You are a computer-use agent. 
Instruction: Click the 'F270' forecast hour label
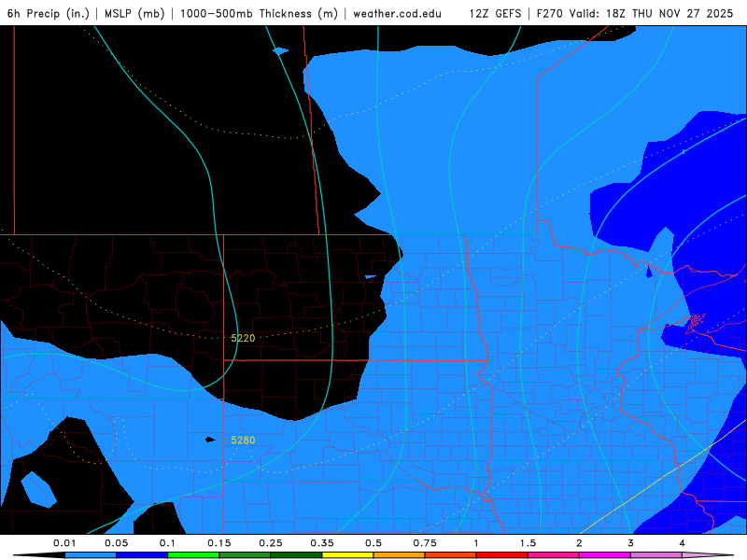coord(550,13)
